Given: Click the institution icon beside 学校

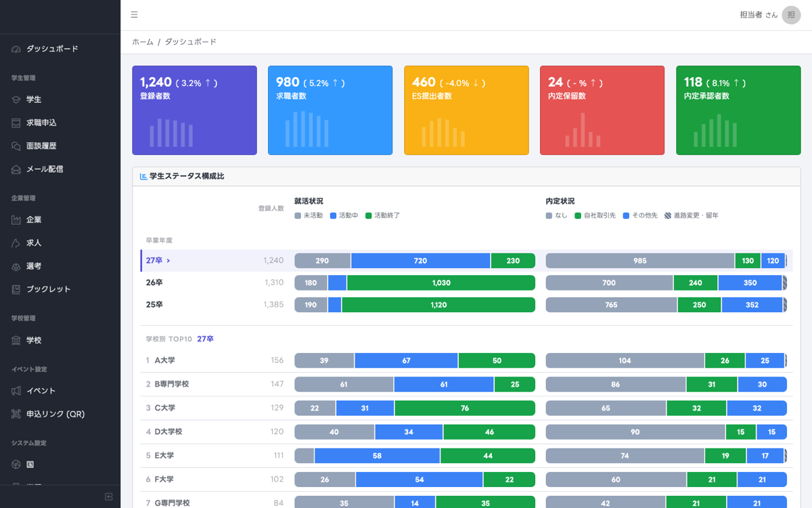Looking at the screenshot, I should (16, 340).
